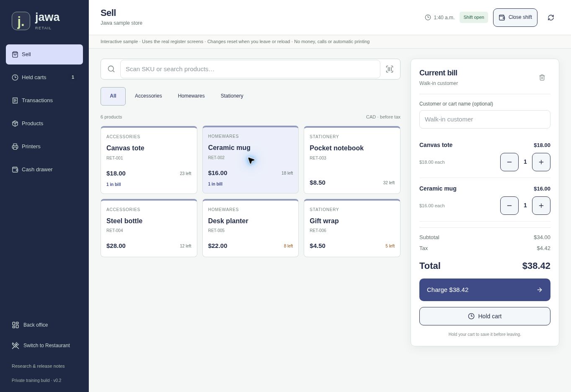571x392 pixels.
Task: Click the Hold cart button
Action: pyautogui.click(x=485, y=316)
